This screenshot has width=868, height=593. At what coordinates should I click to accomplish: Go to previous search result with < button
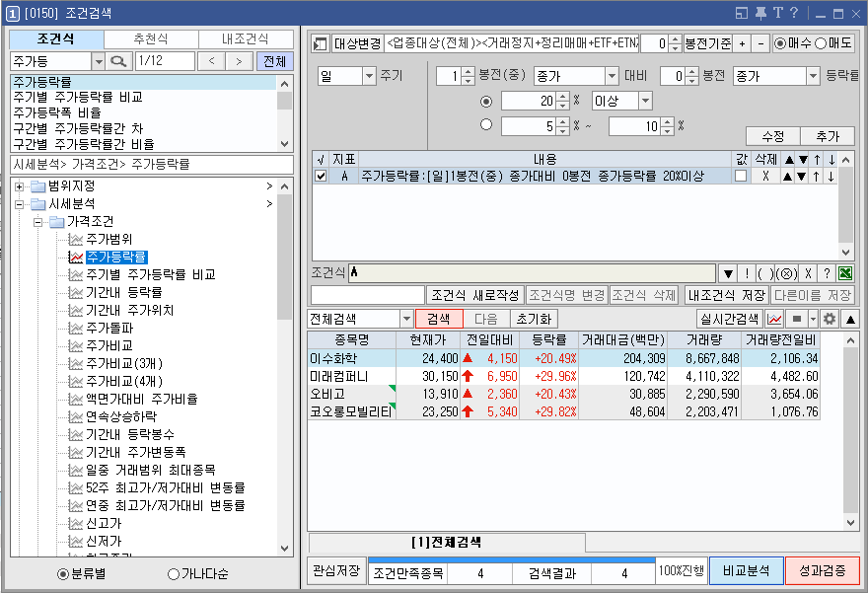(x=211, y=61)
